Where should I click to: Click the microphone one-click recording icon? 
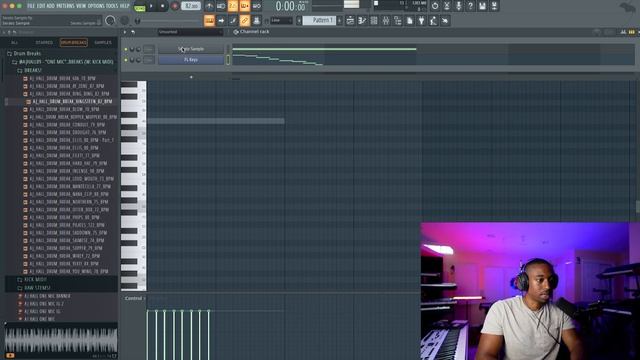point(459,6)
